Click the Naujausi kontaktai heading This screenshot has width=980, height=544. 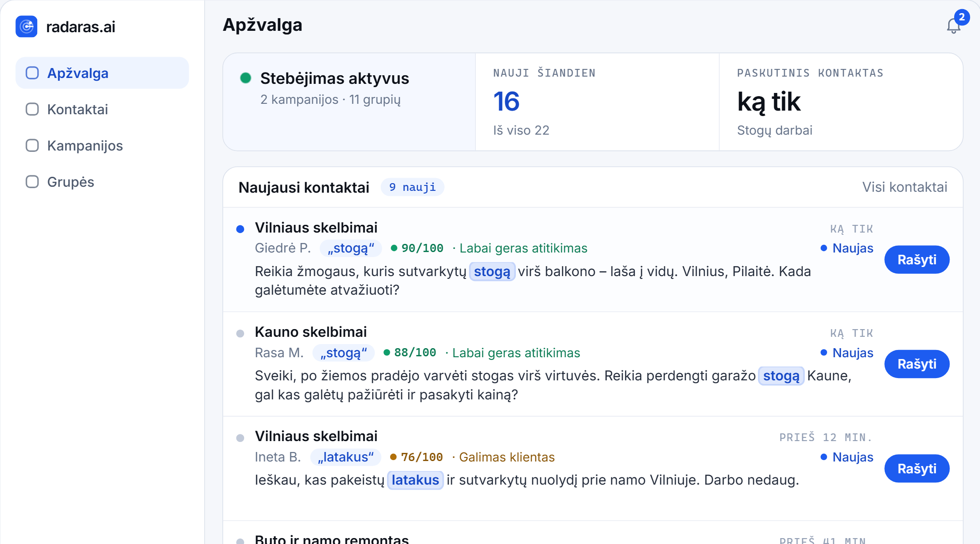304,187
